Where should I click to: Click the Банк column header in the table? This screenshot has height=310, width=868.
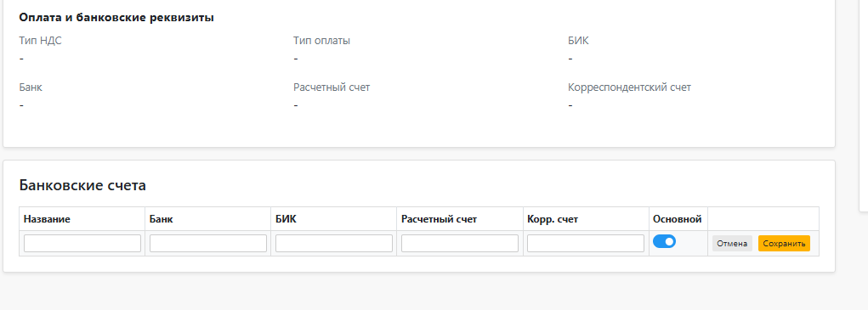pos(161,219)
